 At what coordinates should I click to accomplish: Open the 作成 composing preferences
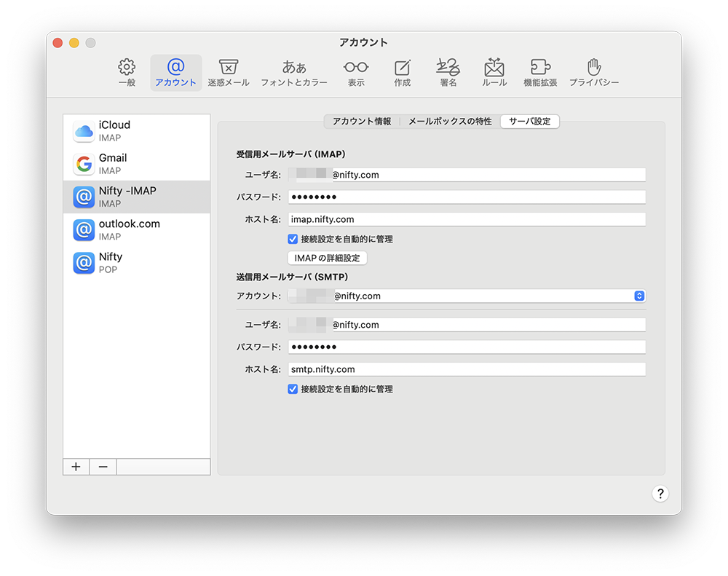[x=402, y=73]
